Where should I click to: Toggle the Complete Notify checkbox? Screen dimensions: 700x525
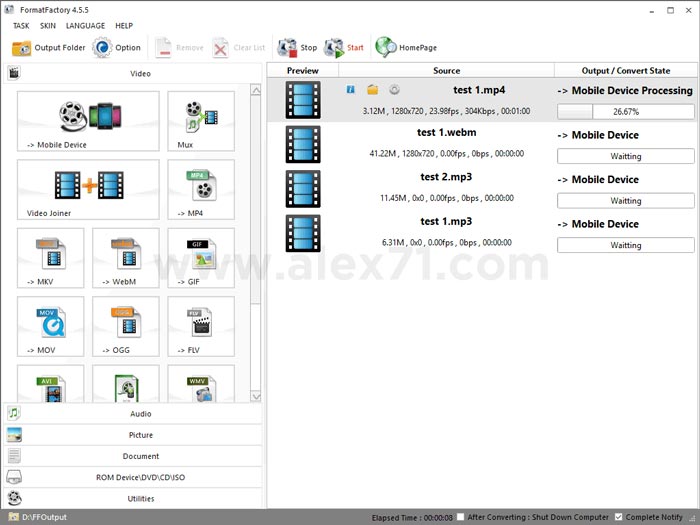(618, 517)
